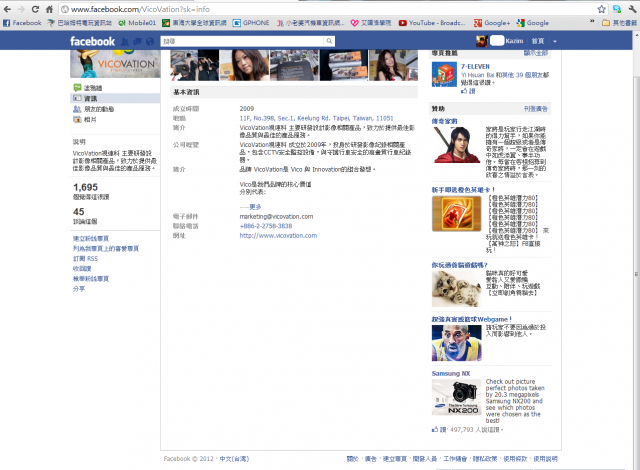
Task: Open the last photo strip thumbnail
Action: point(393,65)
